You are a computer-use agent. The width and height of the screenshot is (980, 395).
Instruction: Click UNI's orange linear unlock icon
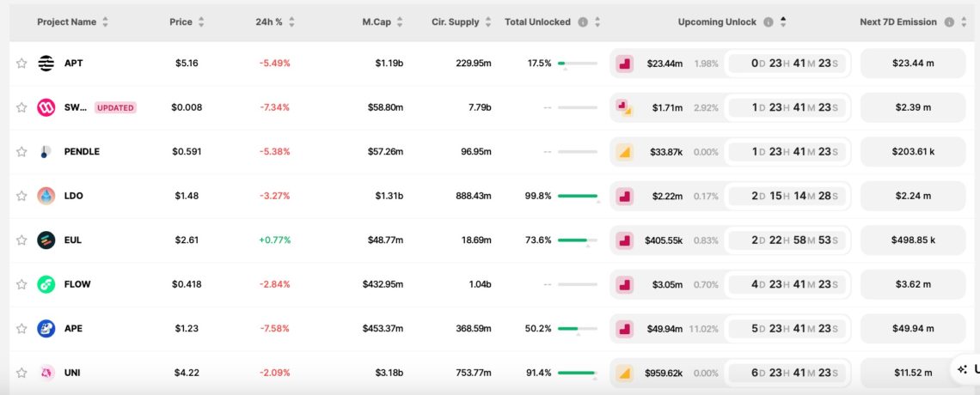click(624, 374)
